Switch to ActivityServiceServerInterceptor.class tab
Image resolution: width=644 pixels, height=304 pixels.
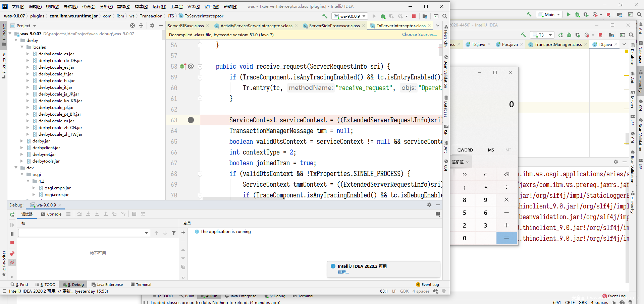(x=256, y=26)
